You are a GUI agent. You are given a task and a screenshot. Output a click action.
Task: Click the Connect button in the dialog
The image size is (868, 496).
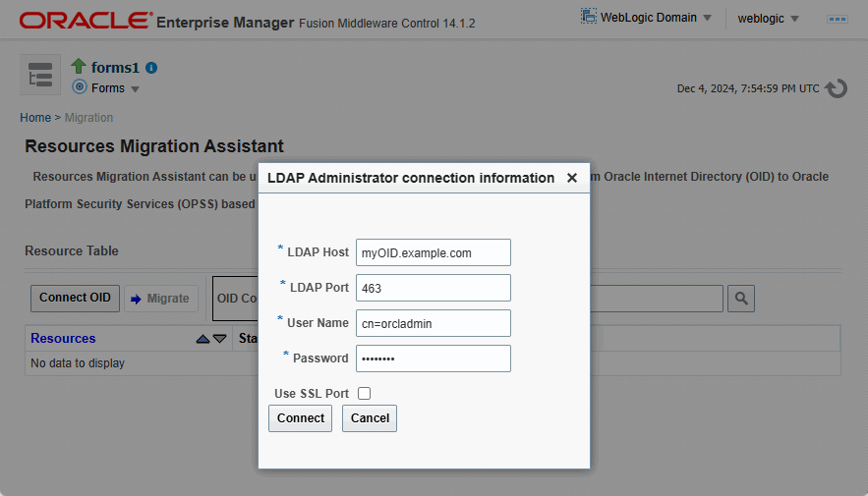click(300, 418)
